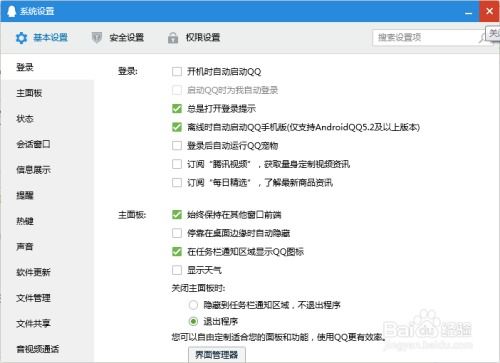Switch to the 安全设置 tab

point(118,38)
